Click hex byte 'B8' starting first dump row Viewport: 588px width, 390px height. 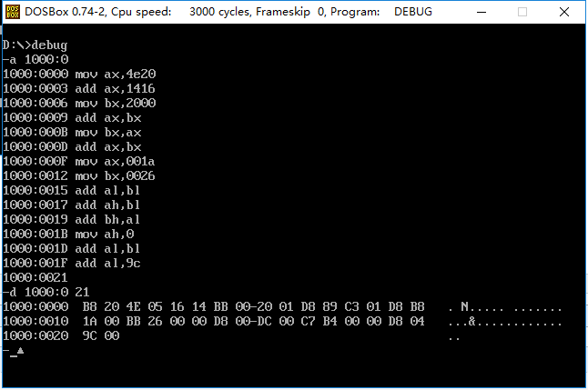89,307
